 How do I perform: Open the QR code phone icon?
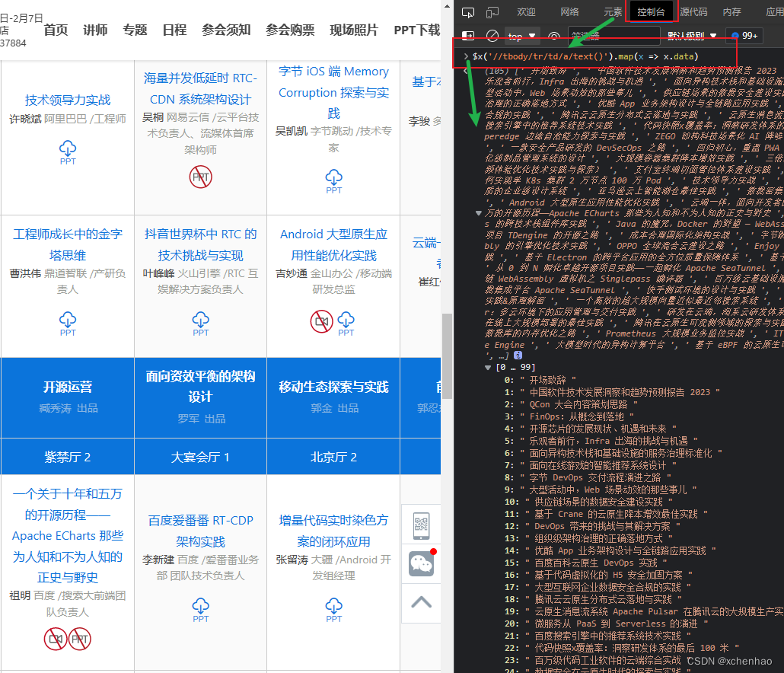point(421,525)
